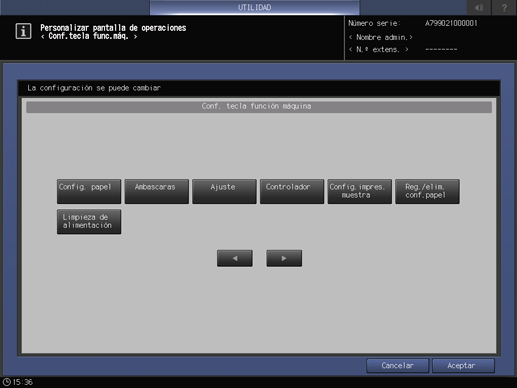Image resolution: width=517 pixels, height=388 pixels.
Task: Go to previous page with left arrow
Action: [235, 258]
